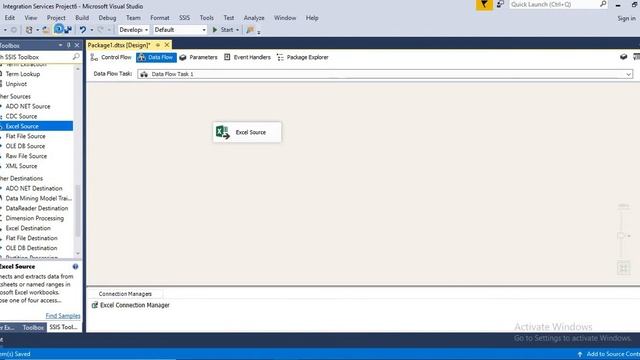
Task: Click the Redo arrow in toolbar
Action: click(100, 30)
